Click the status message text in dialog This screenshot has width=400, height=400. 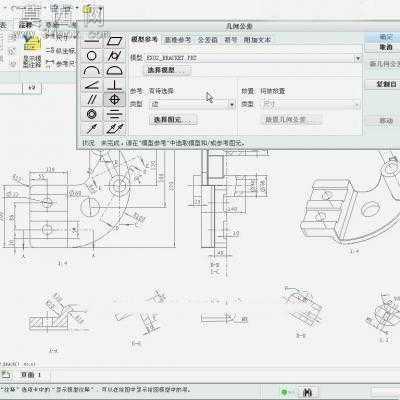[x=164, y=143]
